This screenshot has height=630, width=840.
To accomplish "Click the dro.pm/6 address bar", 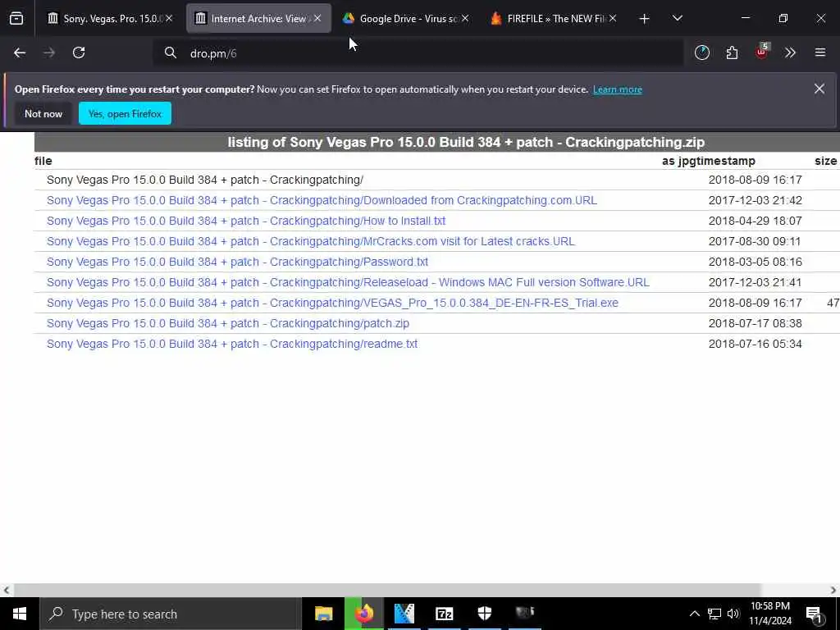I will (x=418, y=53).
